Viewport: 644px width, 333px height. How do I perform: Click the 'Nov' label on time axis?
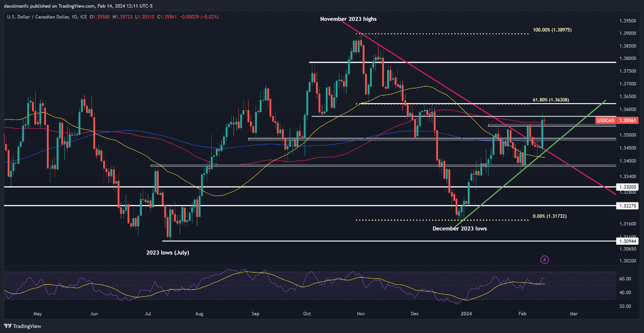[x=361, y=313]
